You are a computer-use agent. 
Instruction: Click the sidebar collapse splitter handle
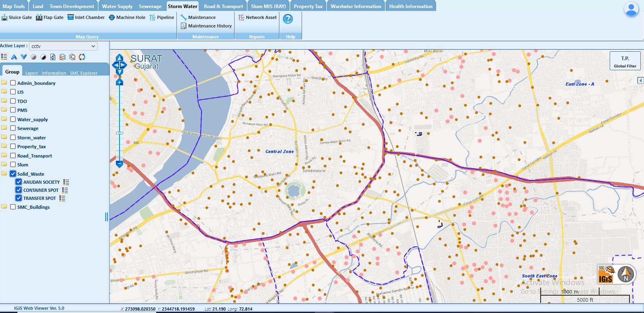tap(107, 217)
